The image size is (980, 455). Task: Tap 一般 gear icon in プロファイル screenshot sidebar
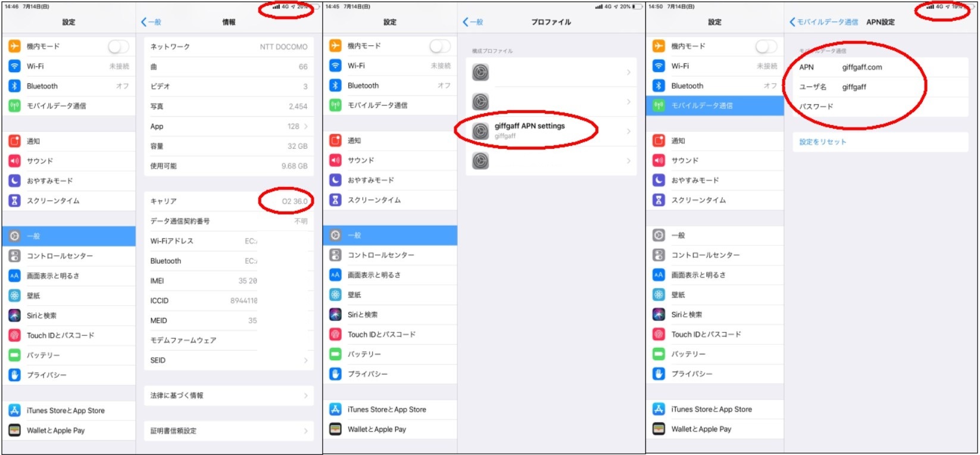coord(335,235)
